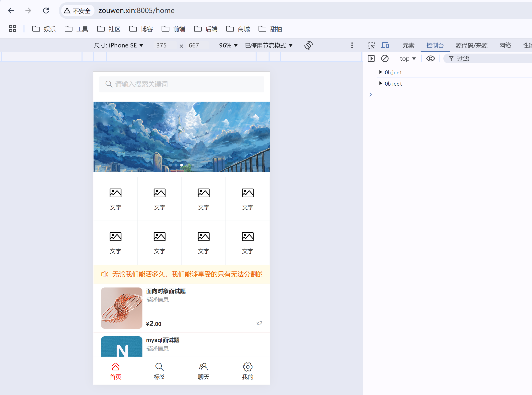532x395 pixels.
Task: Click the ¥2.00 price label
Action: [x=154, y=324]
